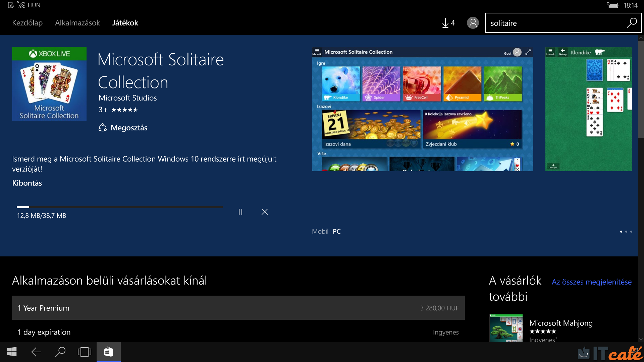Click the hamburger menu in screenshot
The width and height of the screenshot is (644, 362).
[x=317, y=52]
